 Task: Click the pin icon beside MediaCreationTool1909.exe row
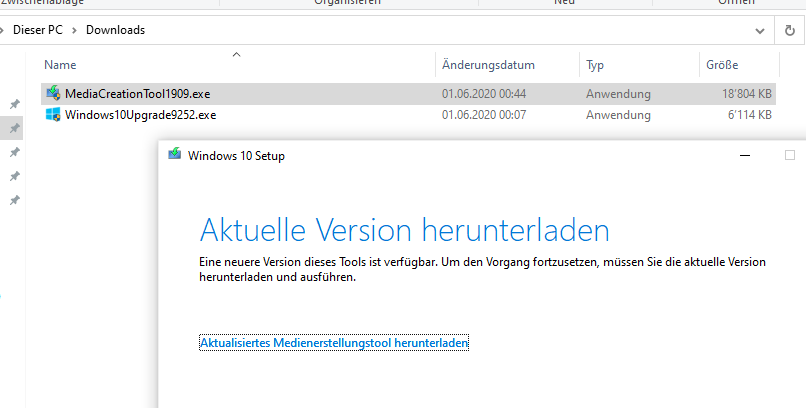[x=15, y=104]
